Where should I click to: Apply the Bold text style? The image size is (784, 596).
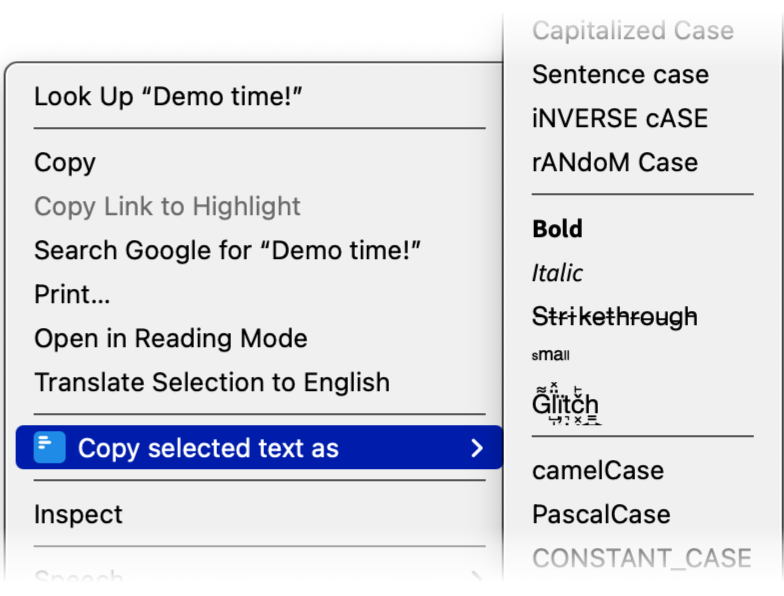[x=557, y=229]
